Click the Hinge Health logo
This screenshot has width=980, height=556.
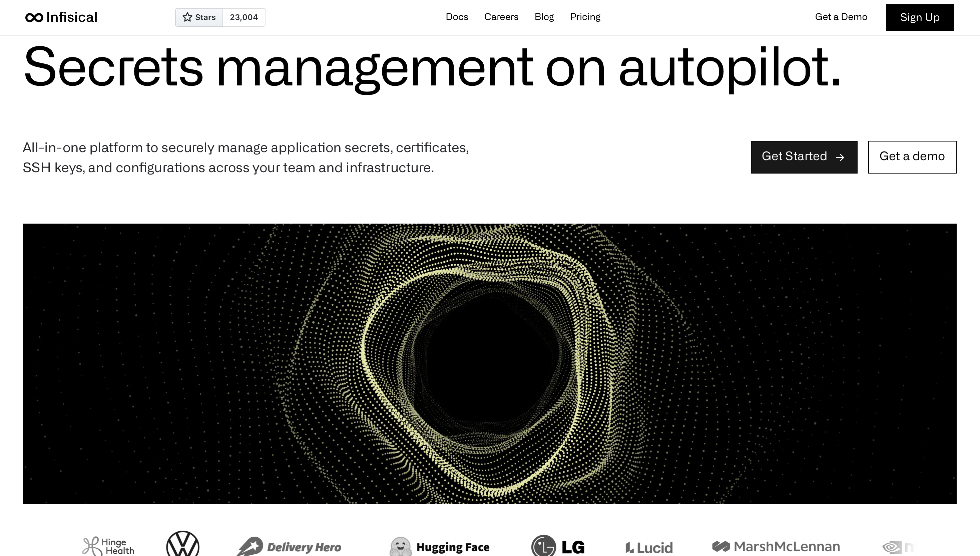[x=108, y=546]
